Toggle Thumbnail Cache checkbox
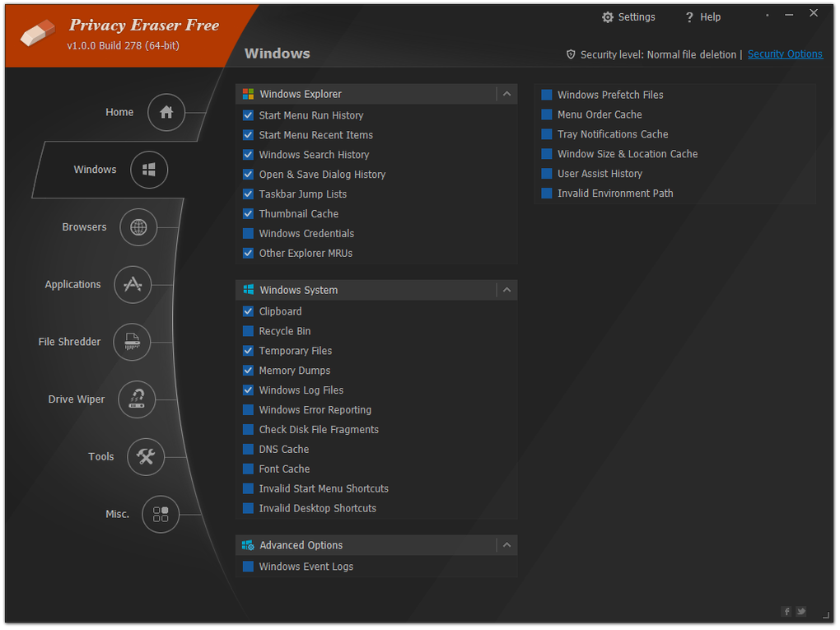This screenshot has width=840, height=630. coord(248,214)
